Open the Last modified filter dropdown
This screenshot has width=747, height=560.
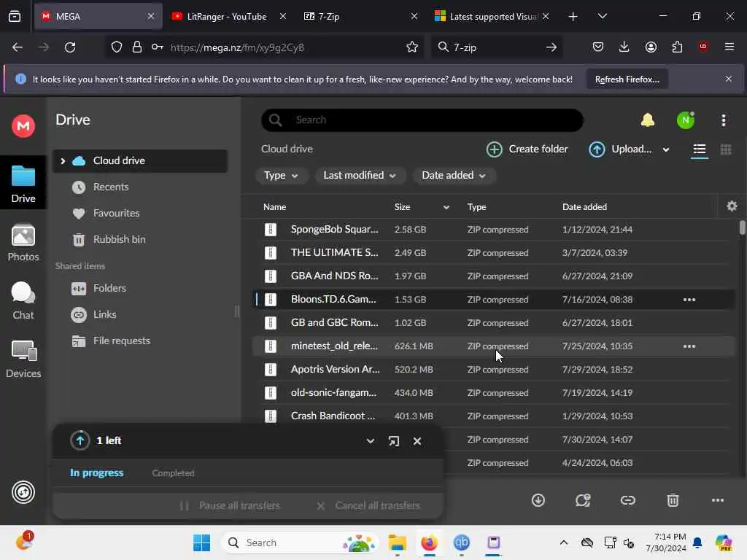pos(360,175)
